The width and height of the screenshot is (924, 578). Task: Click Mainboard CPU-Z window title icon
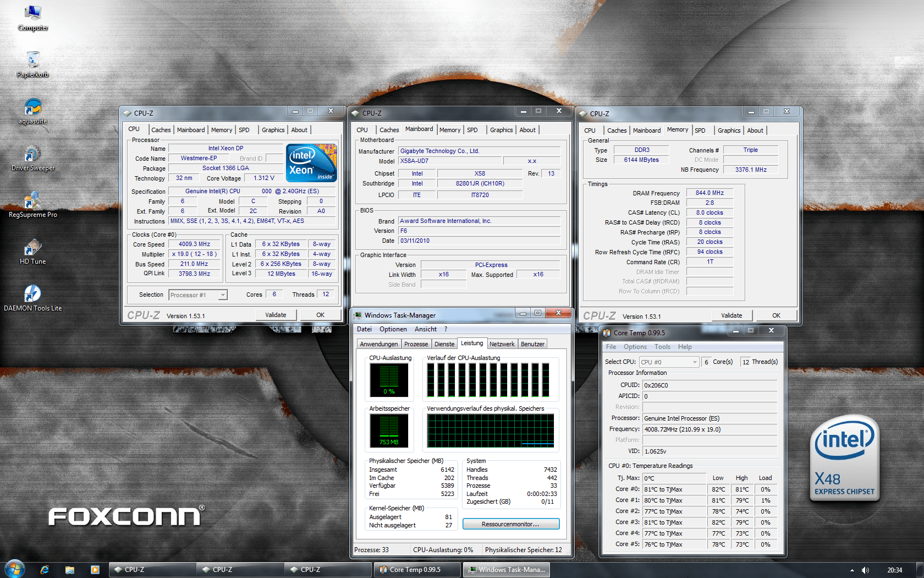click(x=356, y=113)
